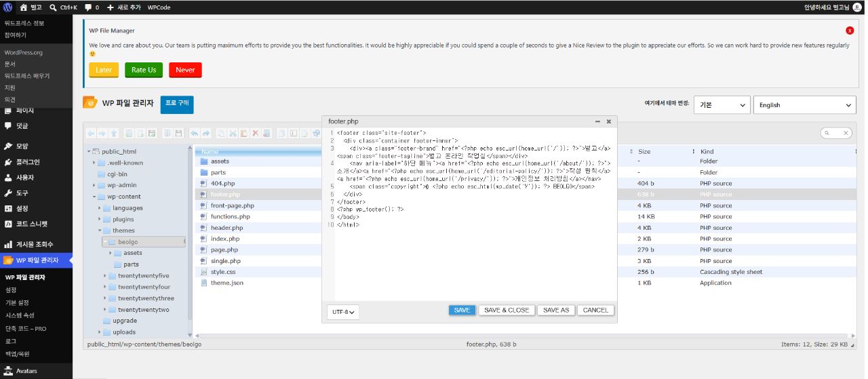
Task: Click the redo toolbar icon
Action: [x=205, y=134]
